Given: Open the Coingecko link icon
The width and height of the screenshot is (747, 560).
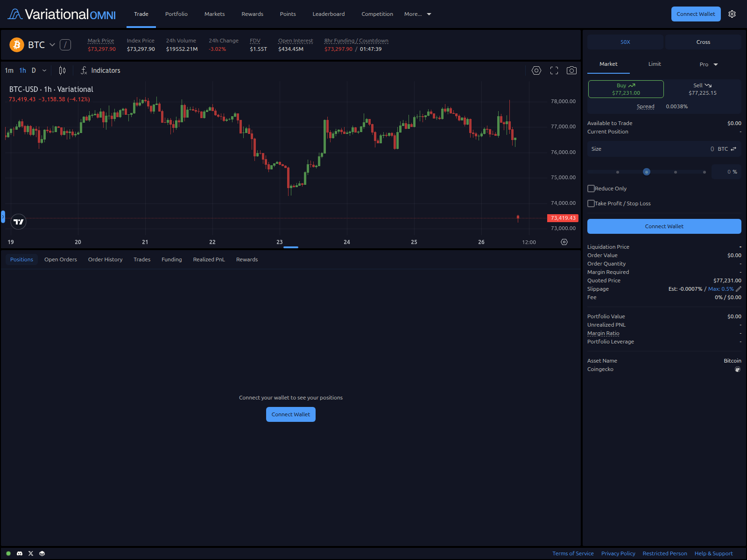Looking at the screenshot, I should click(x=738, y=369).
